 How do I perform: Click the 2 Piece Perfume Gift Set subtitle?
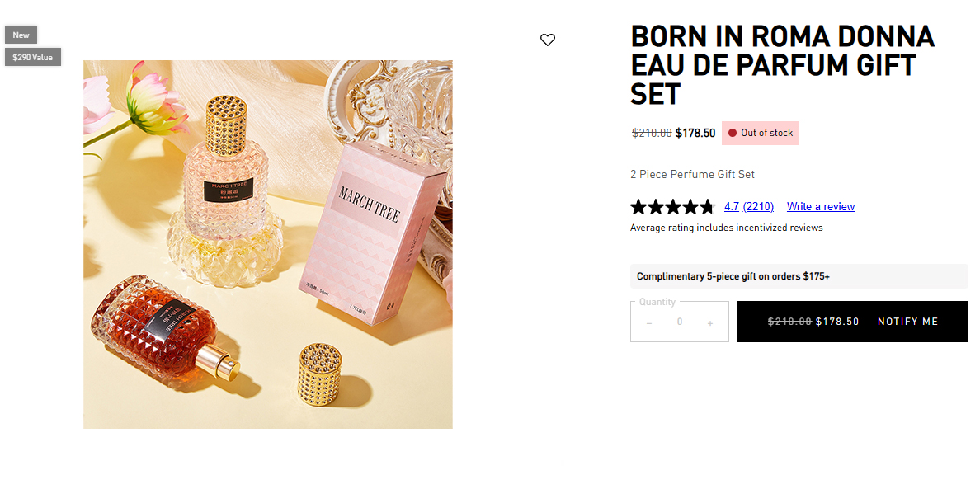coord(692,174)
